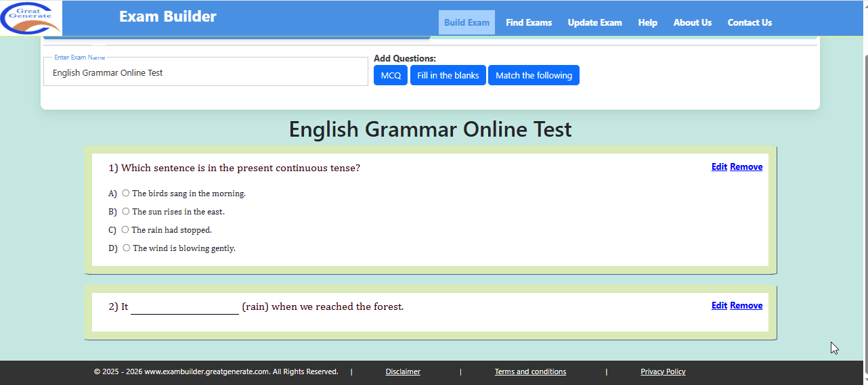Screen dimensions: 868x385
Task: Open the Contact Us page
Action: pyautogui.click(x=750, y=22)
